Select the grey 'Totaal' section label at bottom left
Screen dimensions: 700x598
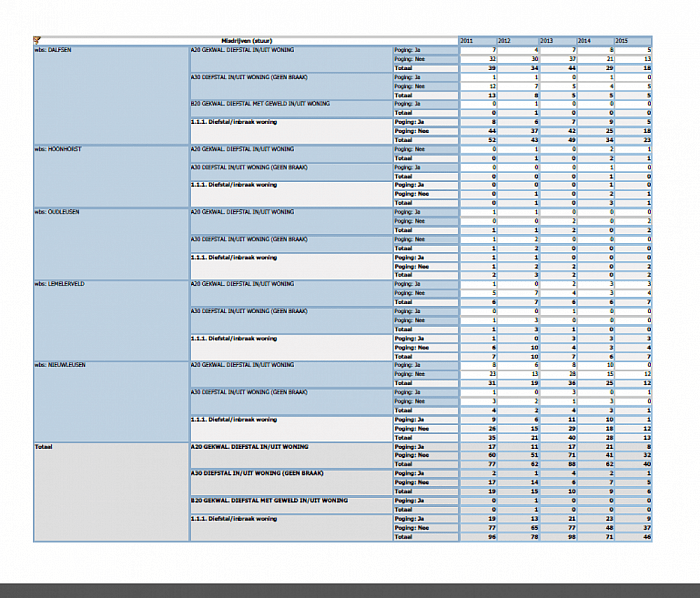pos(43,447)
